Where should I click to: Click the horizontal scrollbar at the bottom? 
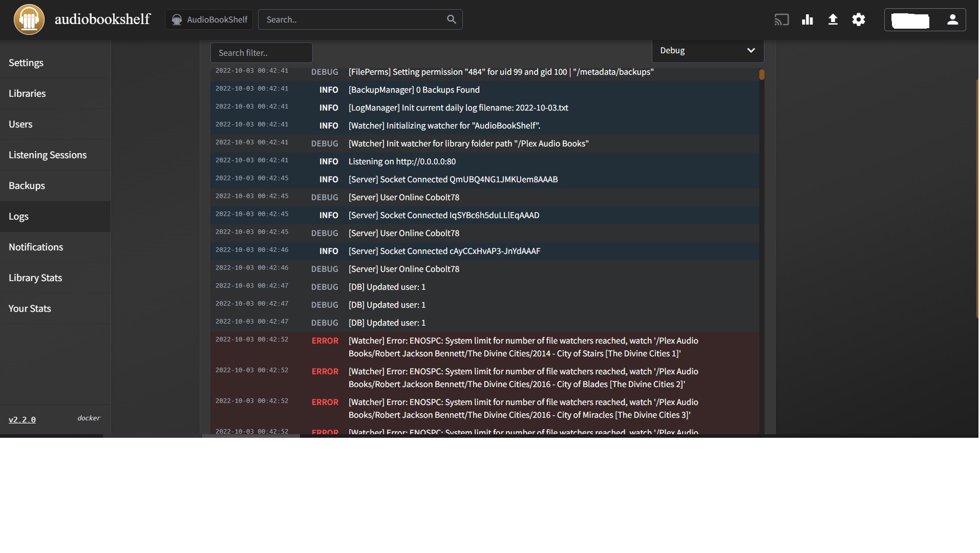pos(251,436)
